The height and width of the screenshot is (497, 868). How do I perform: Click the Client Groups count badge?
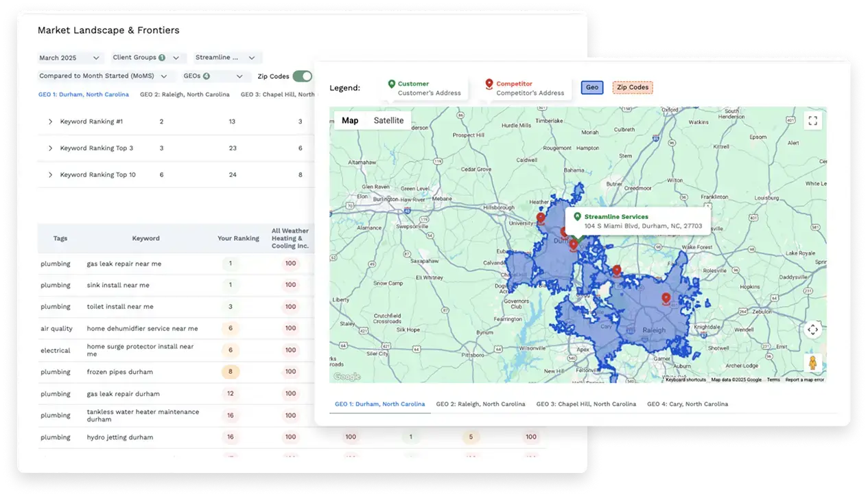pyautogui.click(x=162, y=58)
